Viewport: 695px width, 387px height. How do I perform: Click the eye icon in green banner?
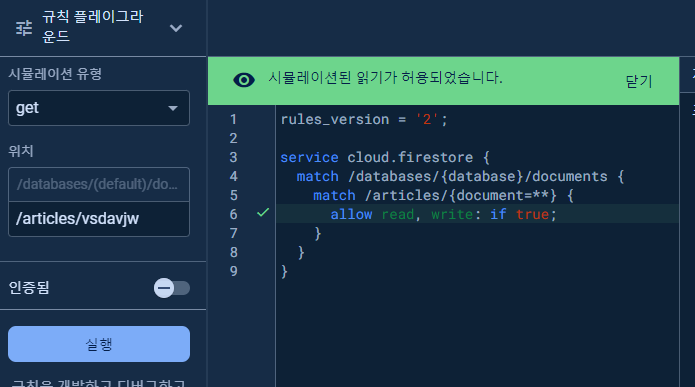point(244,80)
